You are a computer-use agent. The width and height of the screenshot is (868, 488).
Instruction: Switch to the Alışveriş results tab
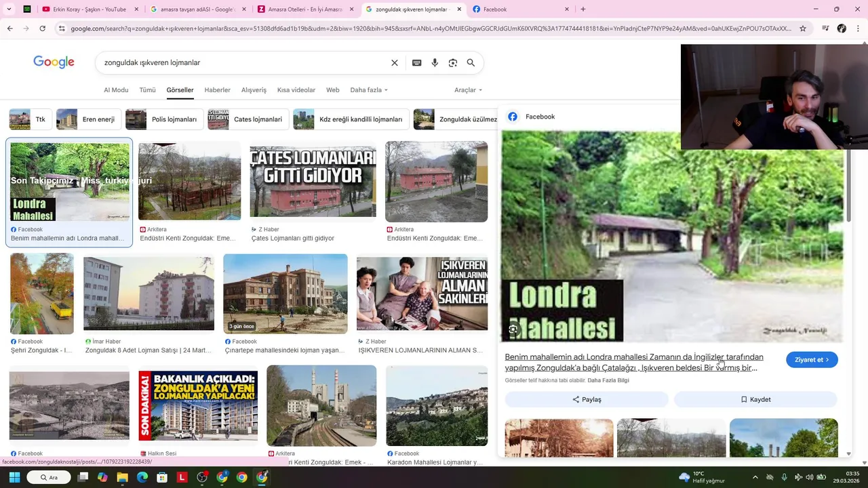click(x=254, y=90)
